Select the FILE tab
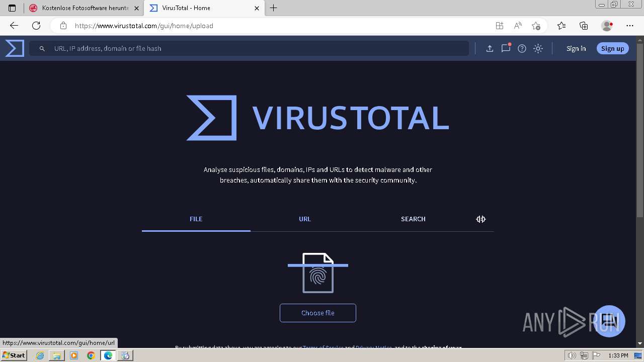The image size is (644, 362). pos(196,219)
